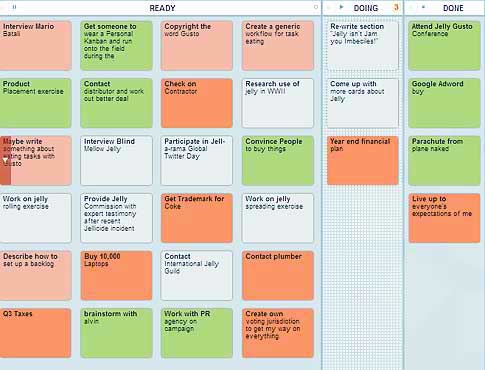Open the Google Adword buy card
This screenshot has height=370, width=485.
444,103
